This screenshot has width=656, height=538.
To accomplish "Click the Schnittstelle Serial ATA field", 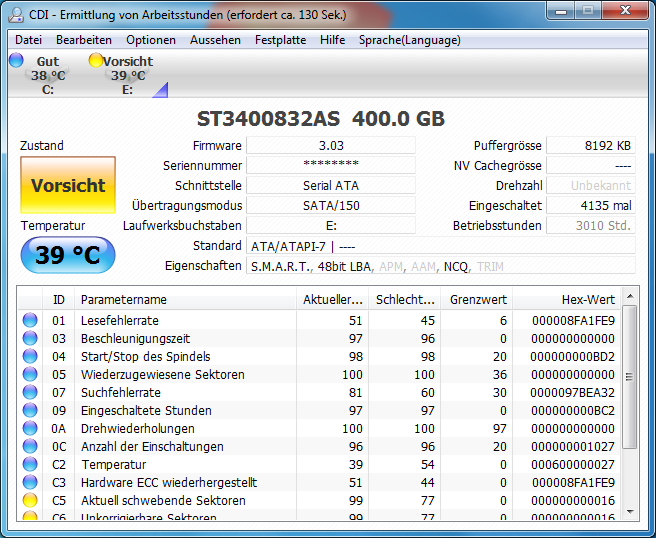I will 331,185.
